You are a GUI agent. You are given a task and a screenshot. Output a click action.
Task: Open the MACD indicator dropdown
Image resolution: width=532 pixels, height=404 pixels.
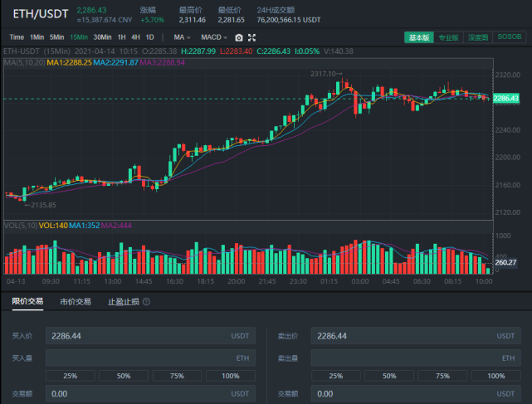214,37
